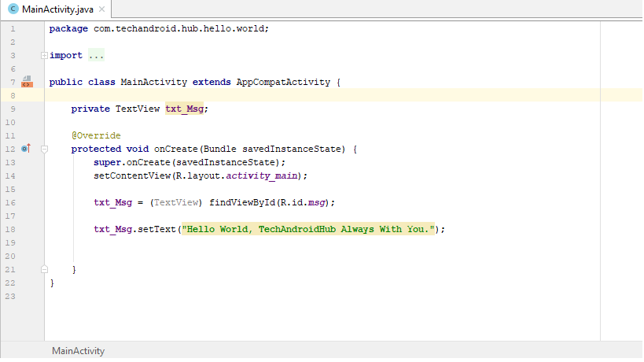Expand the collapsed import block

click(x=44, y=56)
